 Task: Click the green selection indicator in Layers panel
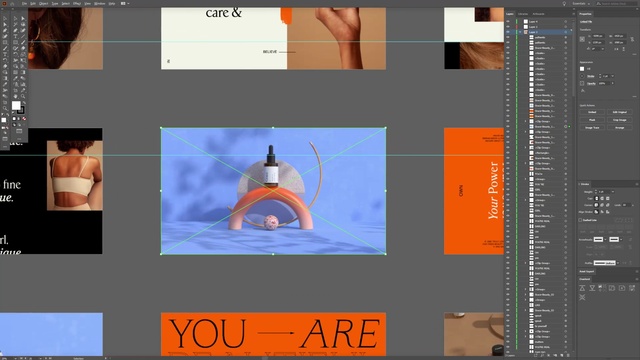pos(570,127)
